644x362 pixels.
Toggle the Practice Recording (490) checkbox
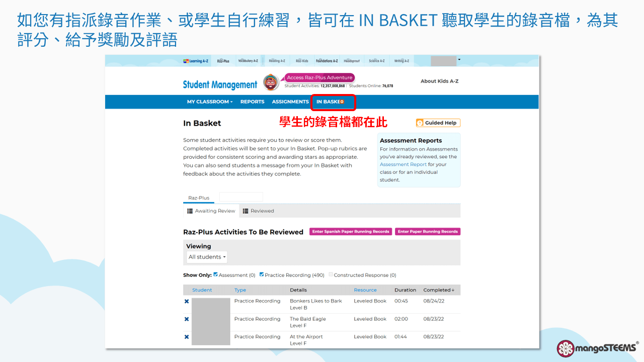pyautogui.click(x=262, y=275)
